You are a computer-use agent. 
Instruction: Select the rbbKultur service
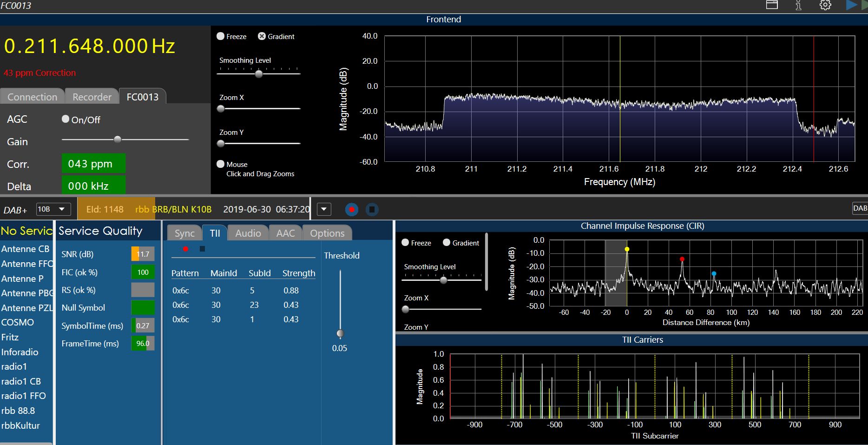tap(20, 425)
